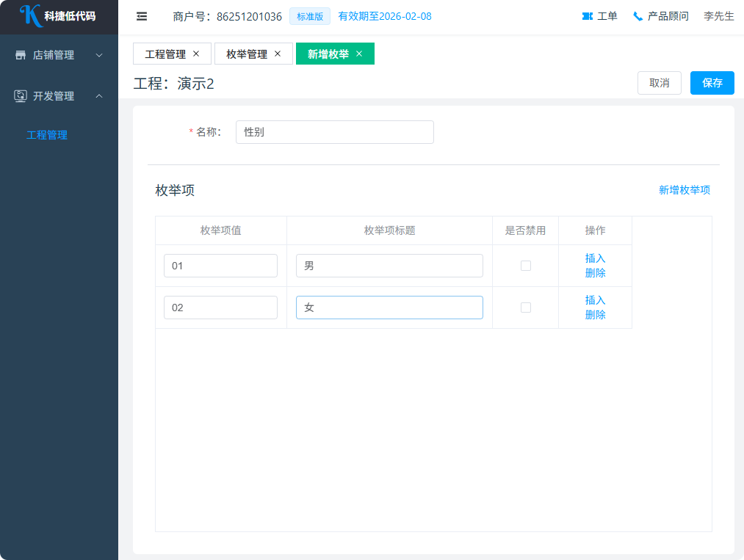The height and width of the screenshot is (560, 744).
Task: Focus the 名称 input field
Action: (334, 132)
